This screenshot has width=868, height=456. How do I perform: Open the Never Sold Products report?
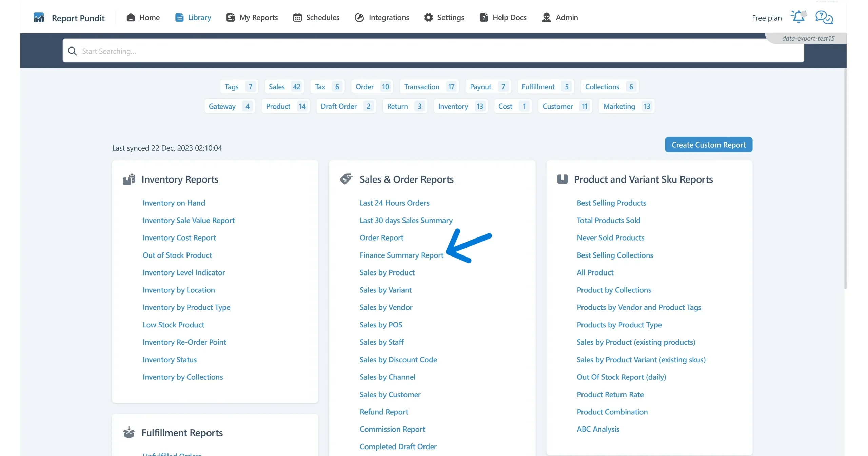tap(610, 237)
